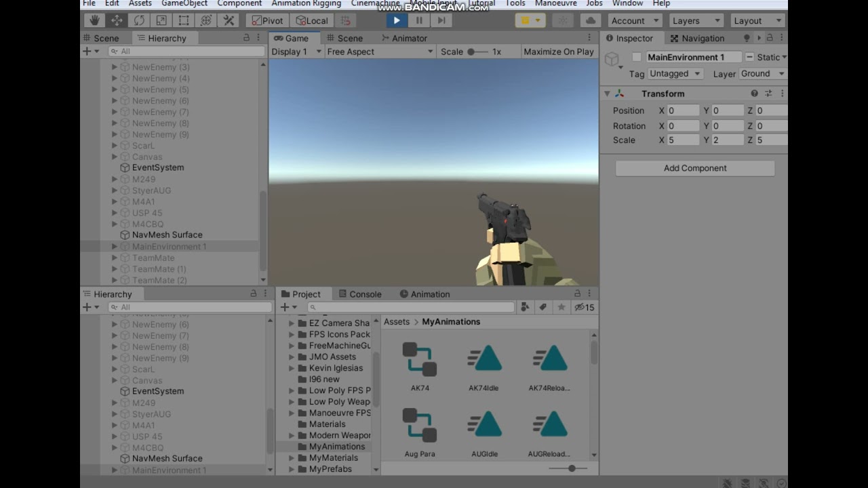Image resolution: width=868 pixels, height=488 pixels.
Task: Switch to the Console tab
Action: pos(359,294)
